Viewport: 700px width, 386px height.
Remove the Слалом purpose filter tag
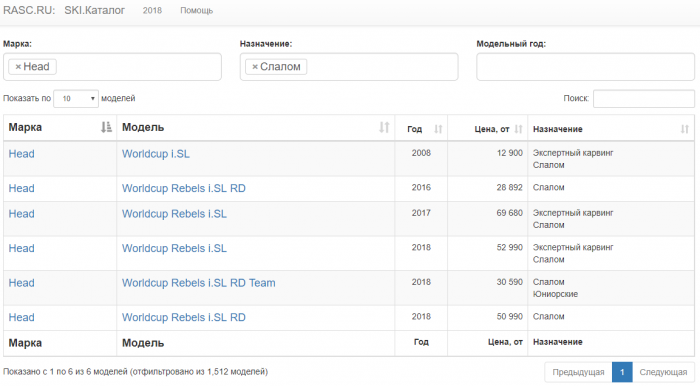click(255, 67)
